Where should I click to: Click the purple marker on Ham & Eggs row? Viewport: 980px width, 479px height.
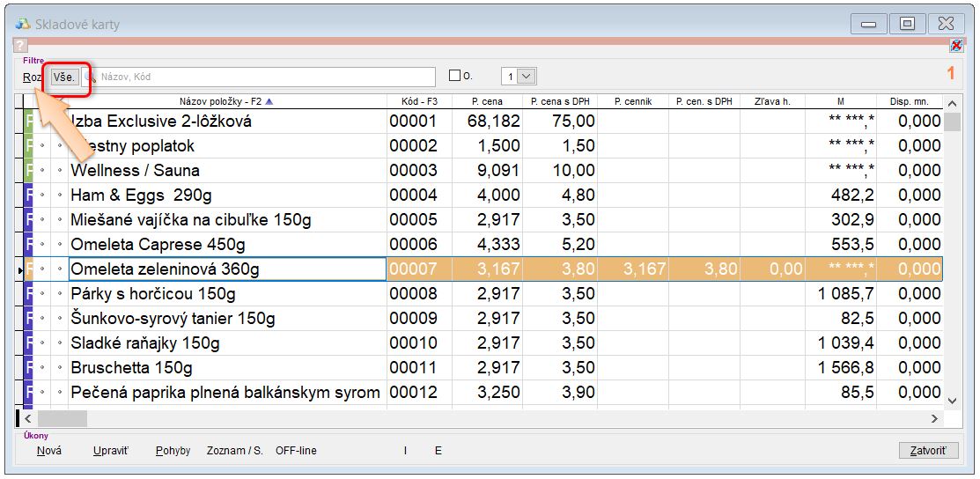click(x=28, y=195)
